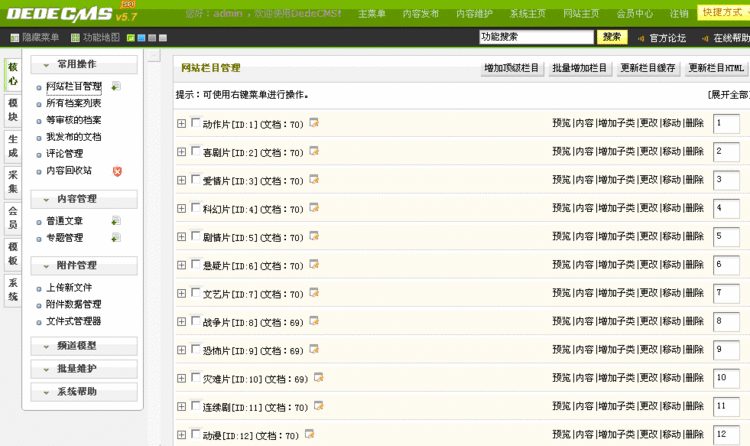Viewport: 750px width, 446px height.
Task: Switch to 会员 side tab
Action: pyautogui.click(x=13, y=218)
